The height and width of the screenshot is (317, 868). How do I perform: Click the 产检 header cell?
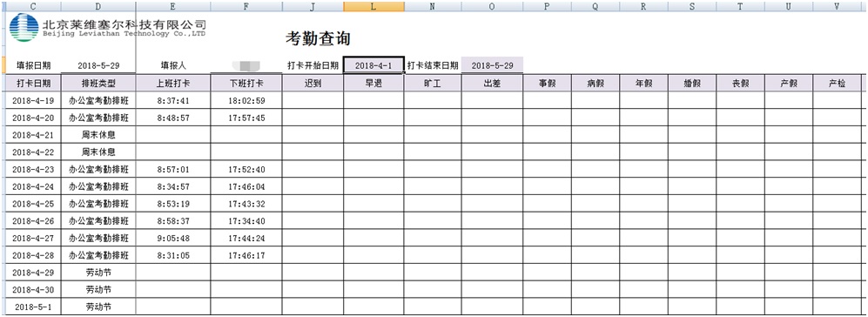(837, 83)
